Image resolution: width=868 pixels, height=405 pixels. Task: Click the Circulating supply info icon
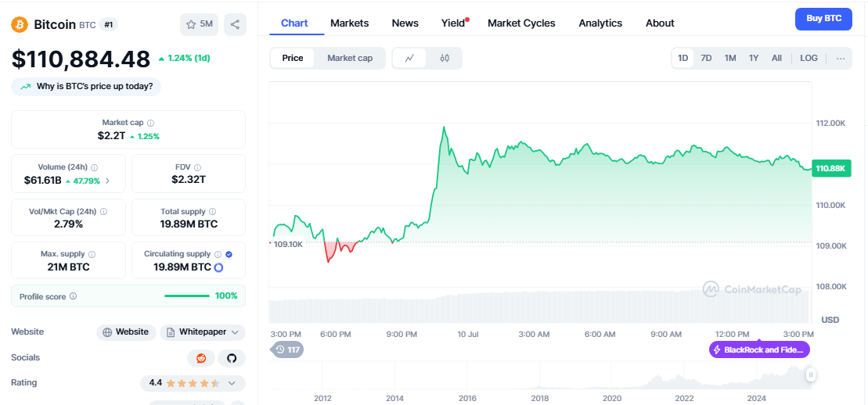[x=218, y=254]
